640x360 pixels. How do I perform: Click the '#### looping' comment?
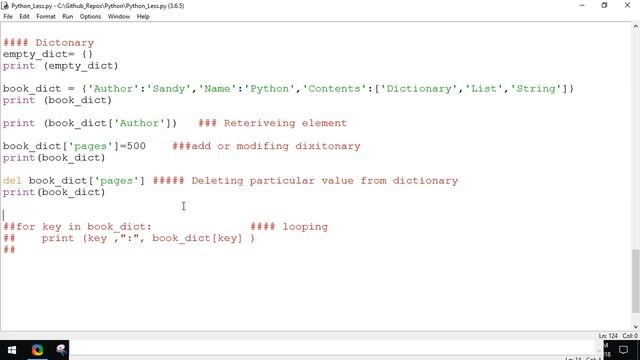(289, 227)
